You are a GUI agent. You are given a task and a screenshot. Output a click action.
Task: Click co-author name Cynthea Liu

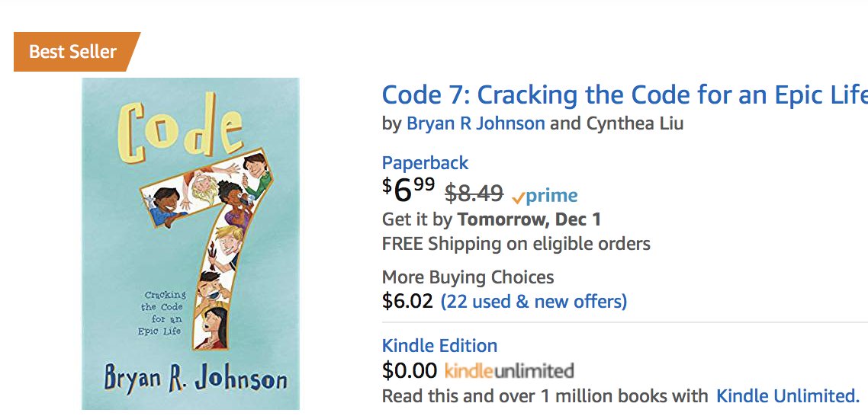635,123
